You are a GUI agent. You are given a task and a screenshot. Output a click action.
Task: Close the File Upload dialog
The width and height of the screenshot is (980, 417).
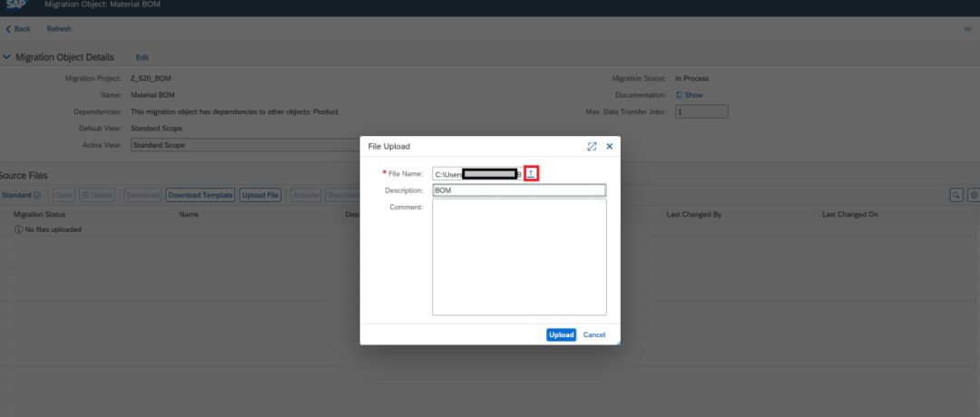click(610, 146)
